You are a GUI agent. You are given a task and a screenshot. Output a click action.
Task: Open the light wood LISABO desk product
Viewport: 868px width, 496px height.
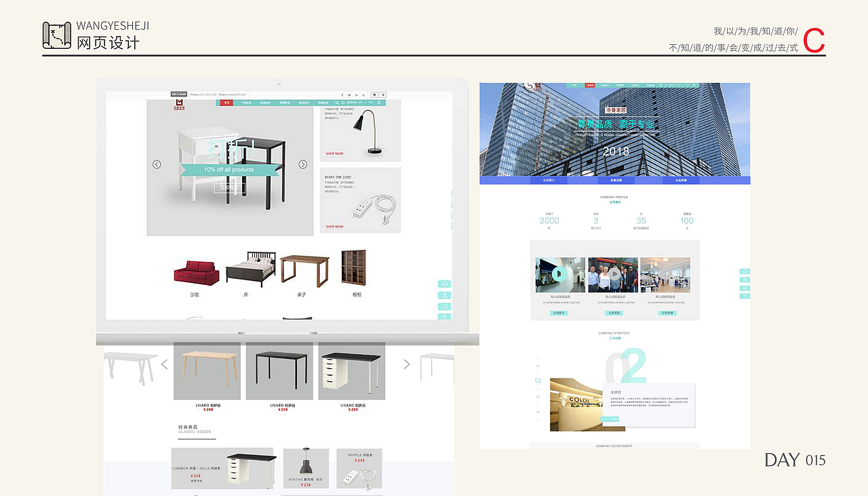pos(207,371)
